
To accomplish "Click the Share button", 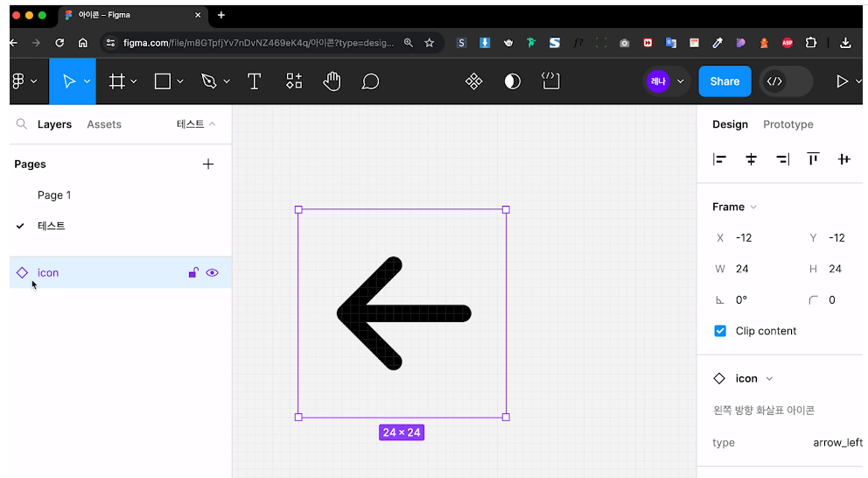I will point(724,81).
